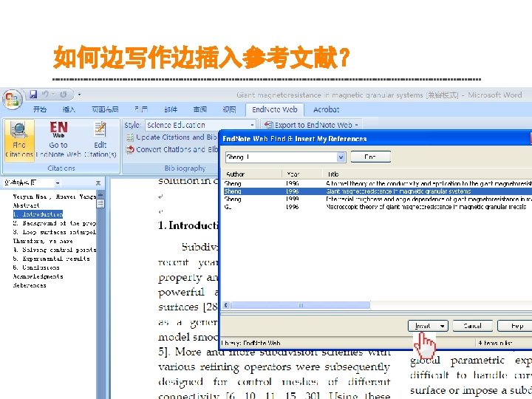
Task: Click the Find button in dialog
Action: 370,157
